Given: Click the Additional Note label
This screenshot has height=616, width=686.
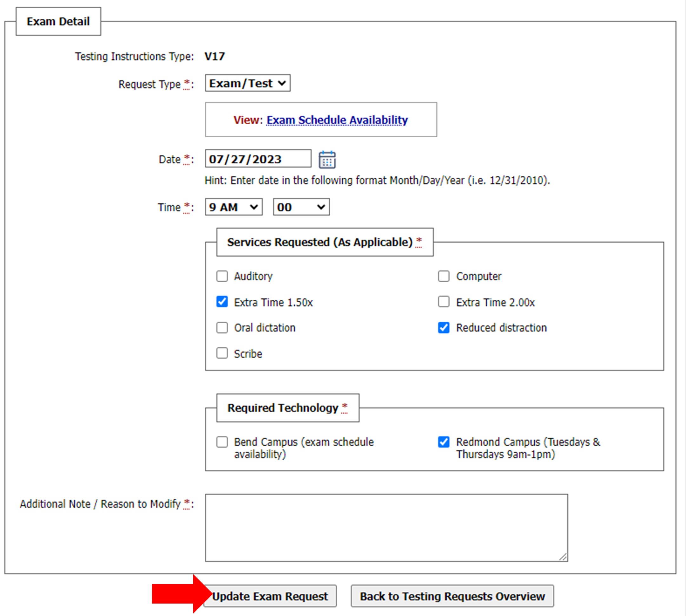Looking at the screenshot, I should (107, 504).
